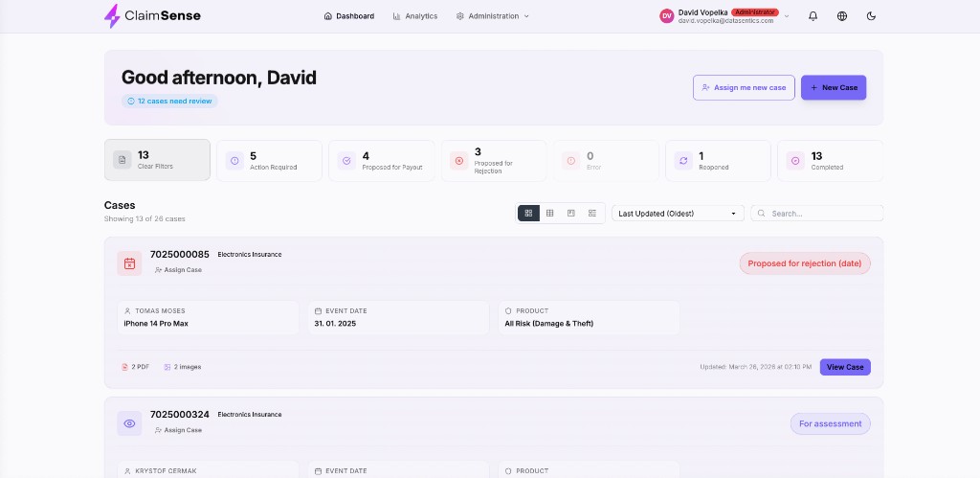The height and width of the screenshot is (478, 980).
Task: Click Assign me new case button
Action: pyautogui.click(x=744, y=87)
